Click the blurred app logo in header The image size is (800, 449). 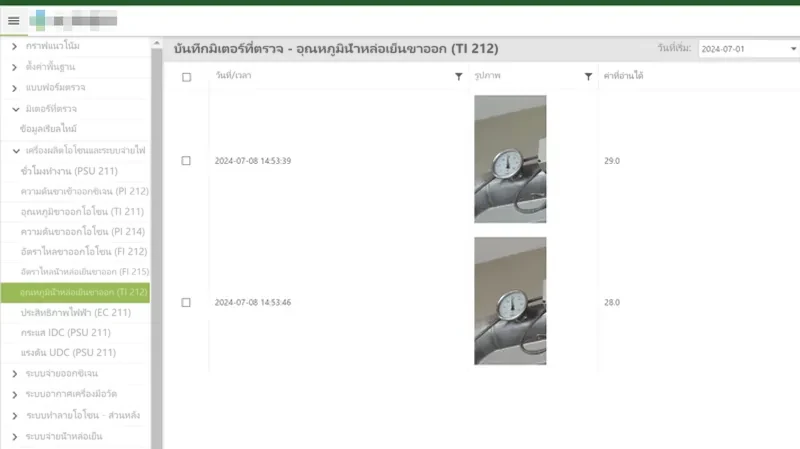pyautogui.click(x=73, y=20)
